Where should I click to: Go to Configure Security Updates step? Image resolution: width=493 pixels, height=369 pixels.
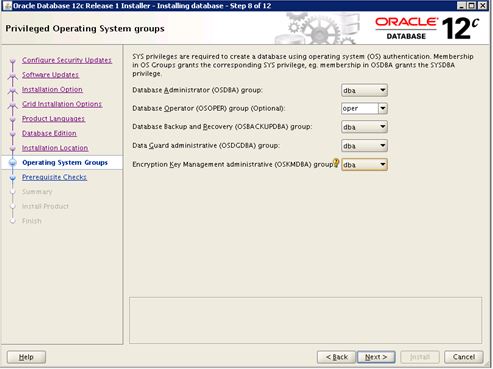(x=67, y=60)
